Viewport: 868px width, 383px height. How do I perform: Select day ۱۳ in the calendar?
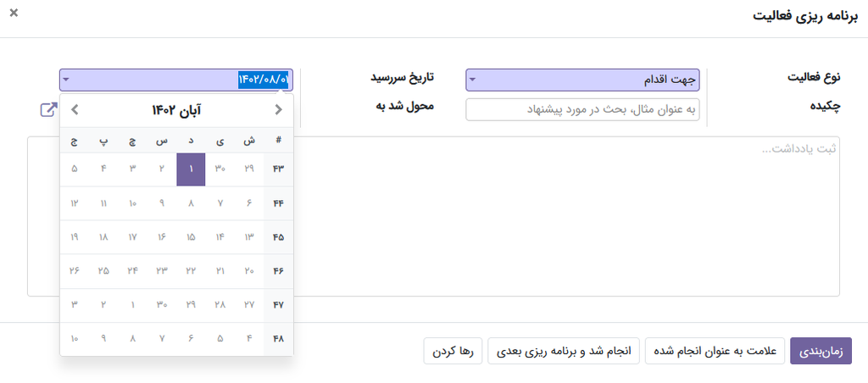pyautogui.click(x=249, y=237)
